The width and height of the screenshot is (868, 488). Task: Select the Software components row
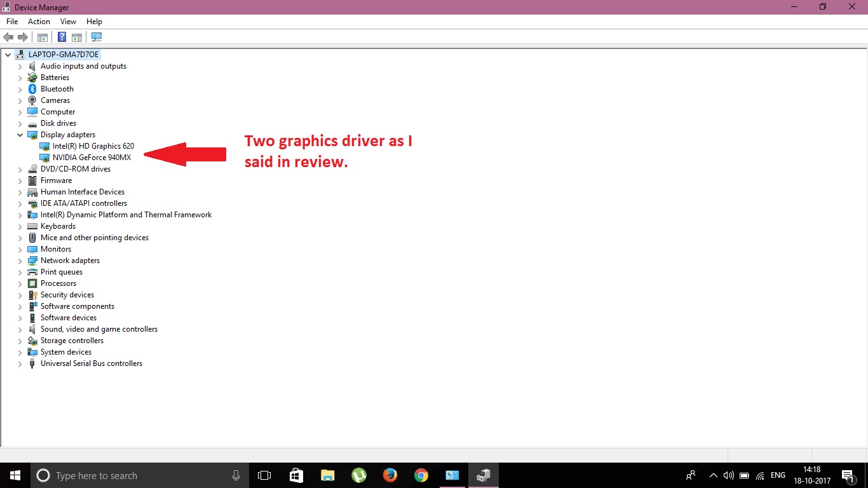pos(78,306)
